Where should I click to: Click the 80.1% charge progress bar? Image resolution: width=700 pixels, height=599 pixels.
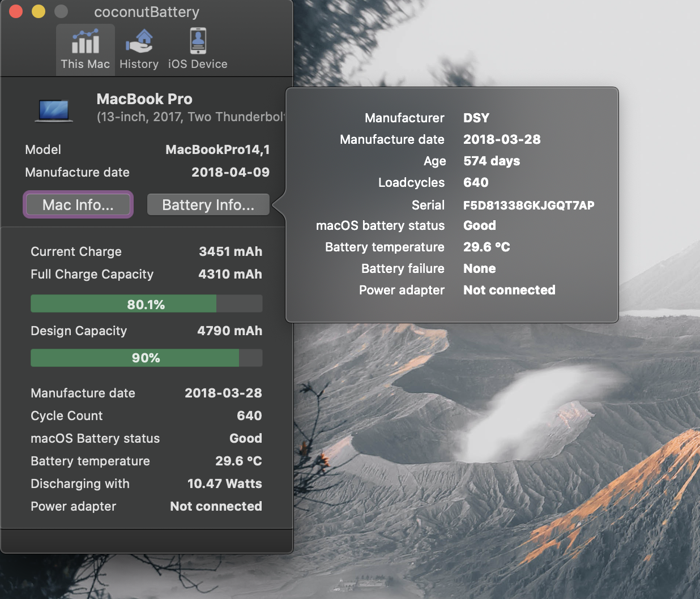146,304
